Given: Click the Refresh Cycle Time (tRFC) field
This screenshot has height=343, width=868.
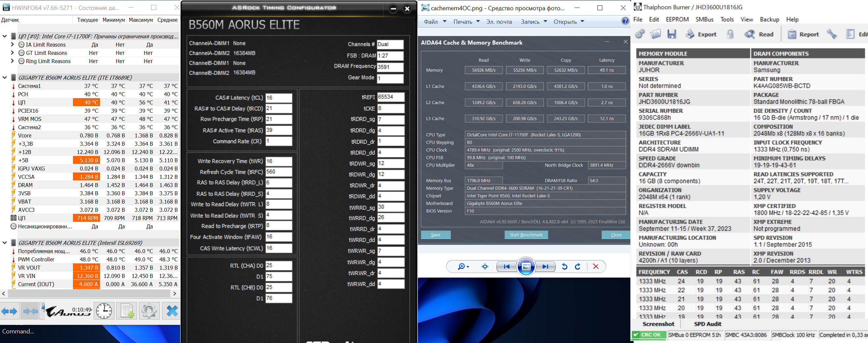Looking at the screenshot, I should (x=279, y=172).
